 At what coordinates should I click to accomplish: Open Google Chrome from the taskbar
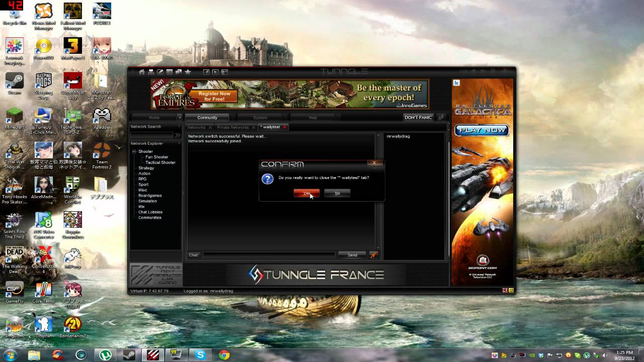(224, 355)
